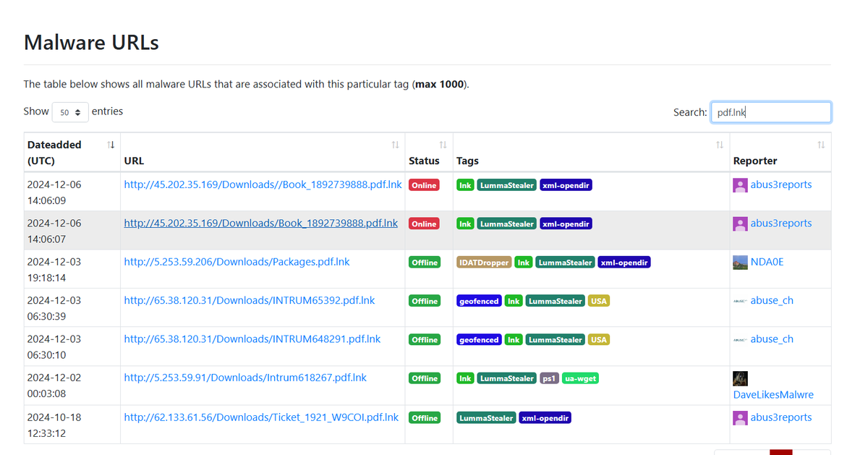Screen dimensions: 868x455
Task: Select xml-opendir tag in the 14:06:09 row
Action: pyautogui.click(x=566, y=185)
